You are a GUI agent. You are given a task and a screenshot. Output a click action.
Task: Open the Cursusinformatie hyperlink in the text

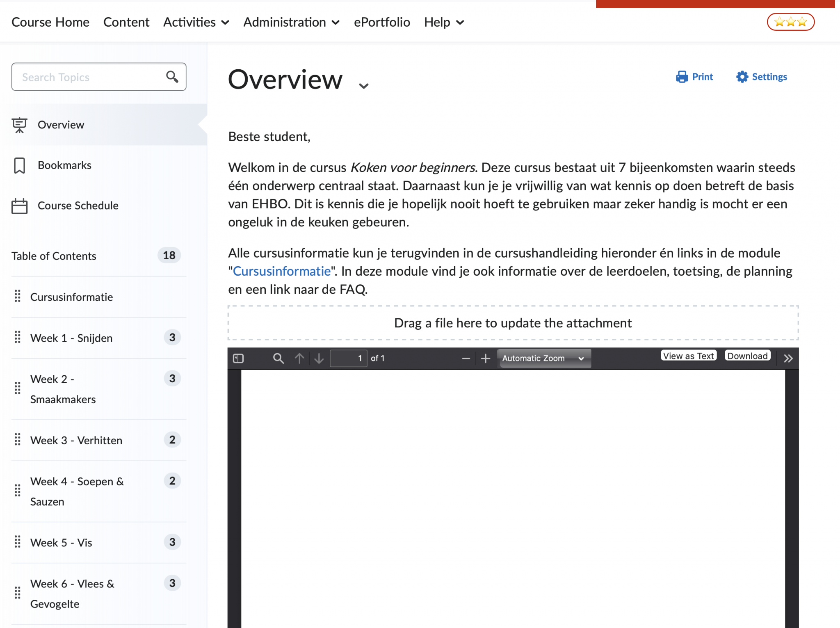[x=282, y=271]
